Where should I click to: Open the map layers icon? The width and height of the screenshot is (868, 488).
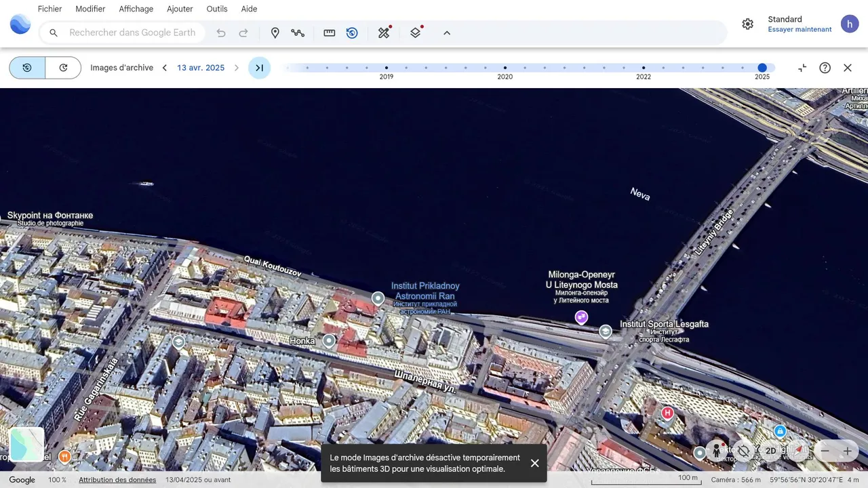click(x=416, y=33)
